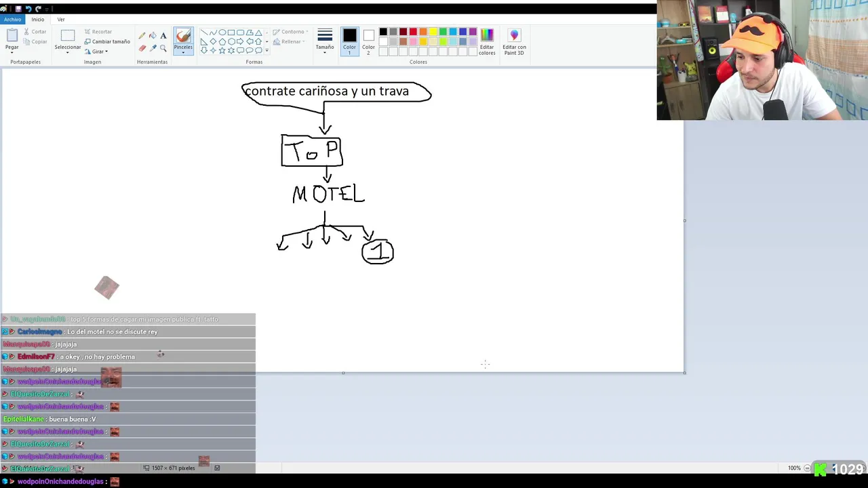
Task: Pick the pink color swatch
Action: point(413,41)
